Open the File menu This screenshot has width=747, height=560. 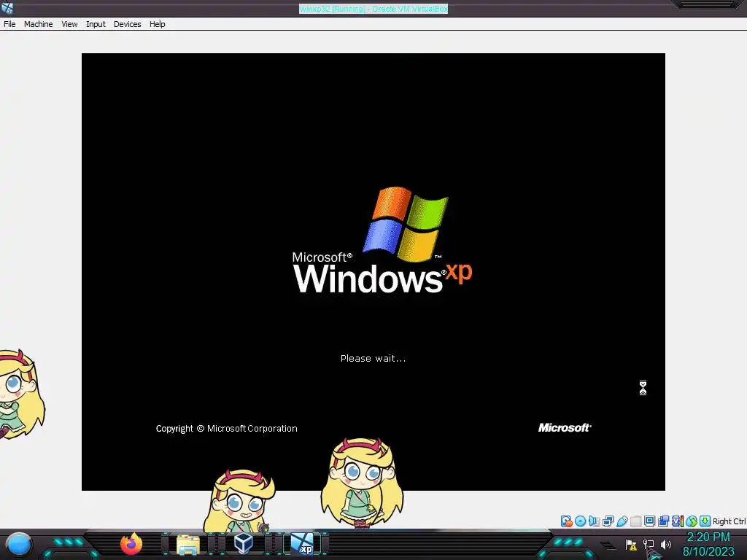click(9, 24)
